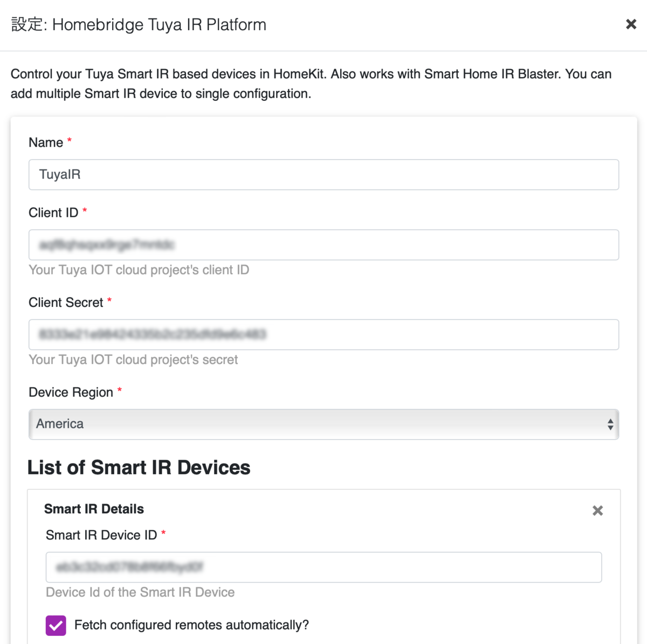Image resolution: width=647 pixels, height=644 pixels.
Task: Click into the Client ID input field
Action: [x=323, y=245]
